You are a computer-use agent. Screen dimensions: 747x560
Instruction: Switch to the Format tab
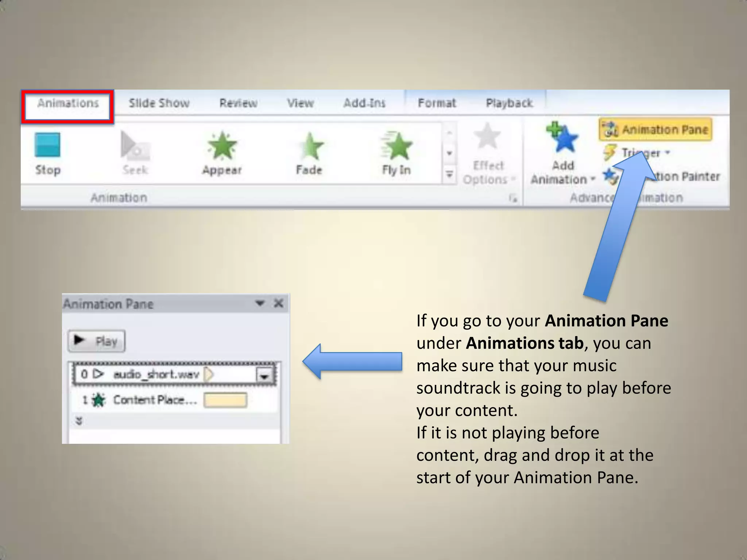(x=437, y=103)
